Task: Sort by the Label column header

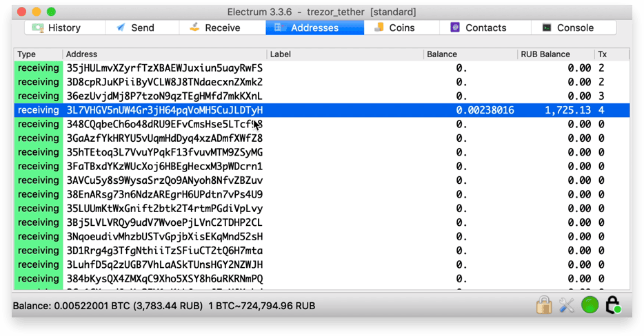Action: tap(345, 54)
